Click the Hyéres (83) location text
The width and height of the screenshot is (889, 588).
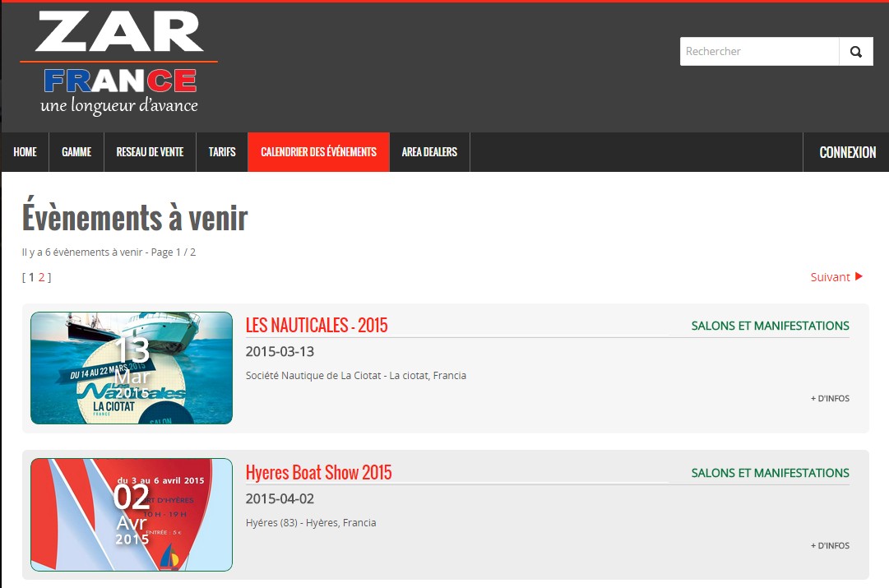(x=311, y=523)
